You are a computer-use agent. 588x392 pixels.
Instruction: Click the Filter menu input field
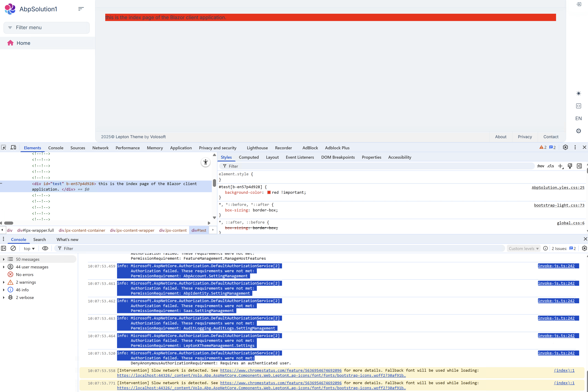tap(47, 27)
